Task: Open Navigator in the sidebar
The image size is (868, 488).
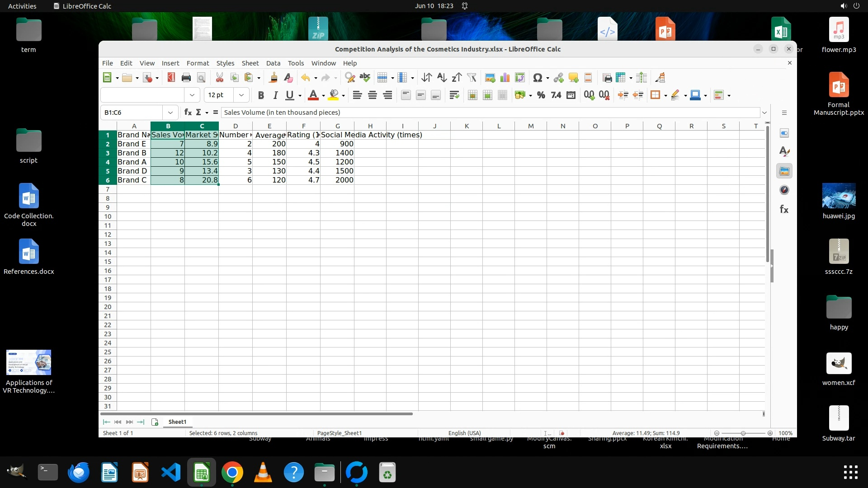Action: (784, 190)
